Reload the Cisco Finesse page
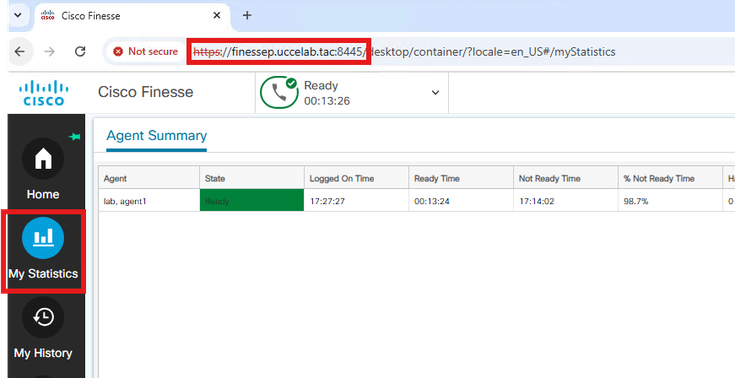735x378 pixels. pos(80,52)
